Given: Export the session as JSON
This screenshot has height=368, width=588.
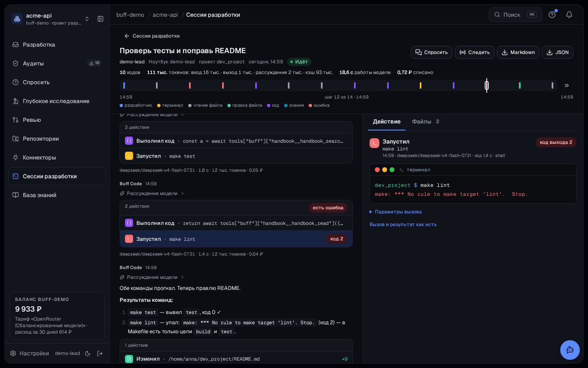Looking at the screenshot, I should pyautogui.click(x=557, y=52).
